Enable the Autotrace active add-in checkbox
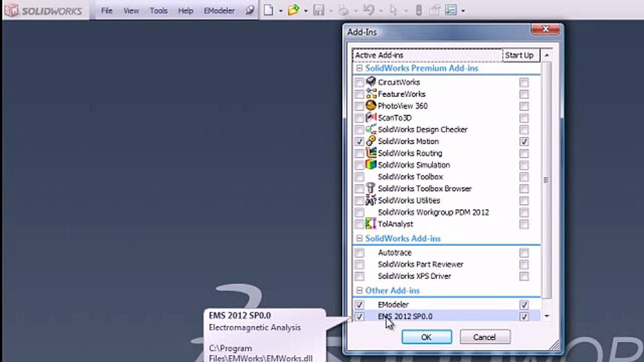This screenshot has width=644, height=362. pyautogui.click(x=359, y=252)
